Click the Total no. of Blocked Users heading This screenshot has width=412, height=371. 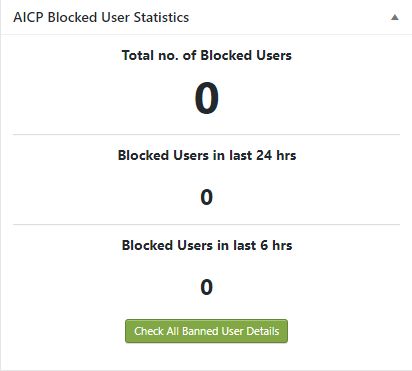click(207, 55)
